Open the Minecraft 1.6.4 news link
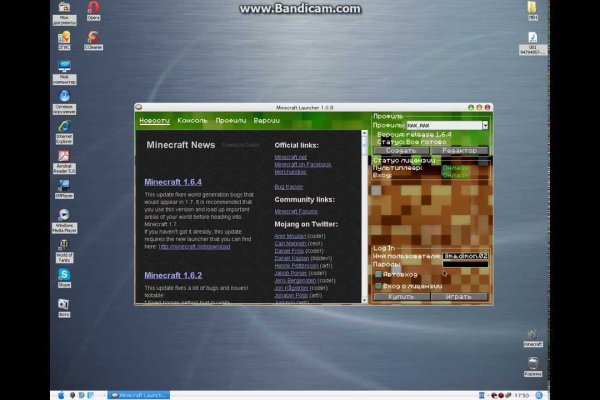 click(172, 182)
